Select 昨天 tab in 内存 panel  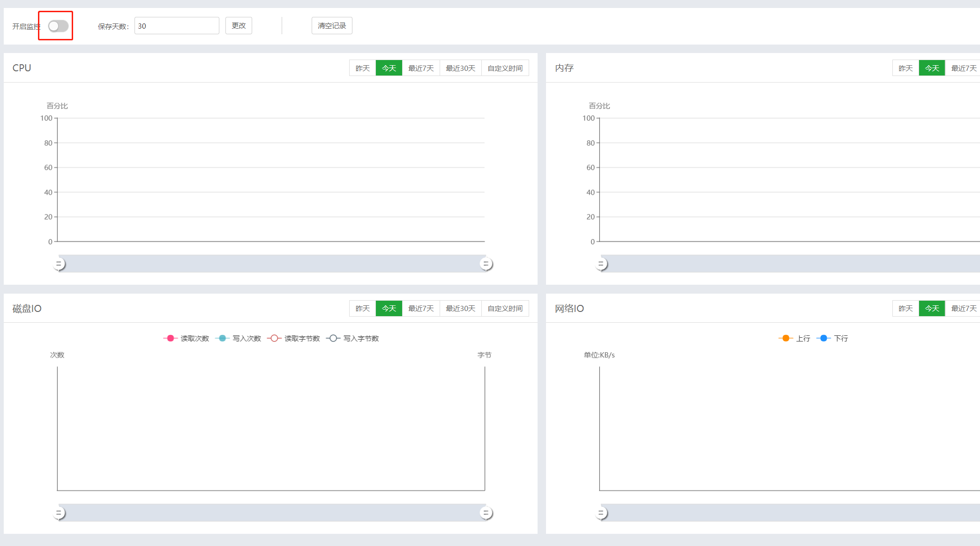[x=905, y=68]
